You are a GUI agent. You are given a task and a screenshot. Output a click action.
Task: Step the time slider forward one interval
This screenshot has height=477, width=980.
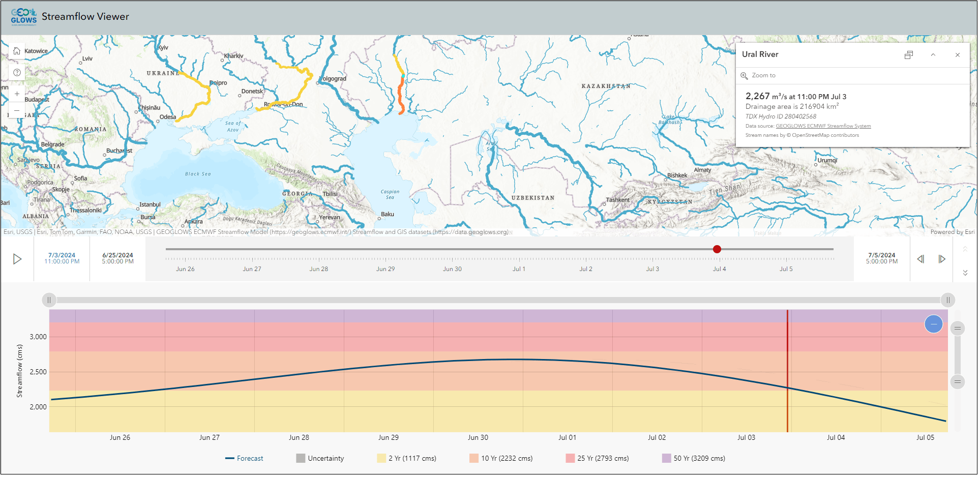click(942, 259)
